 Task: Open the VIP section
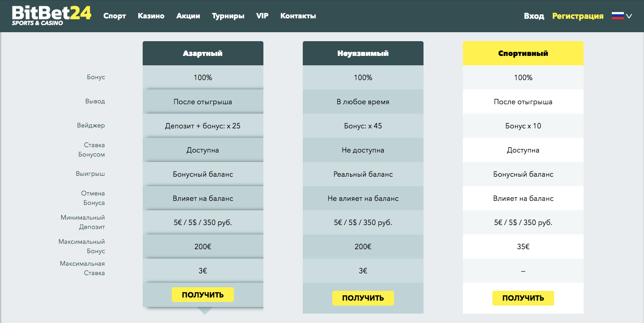click(263, 16)
